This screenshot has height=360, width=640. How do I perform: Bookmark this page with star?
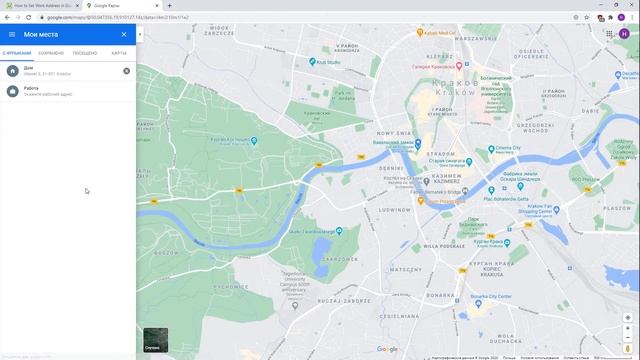[587, 18]
